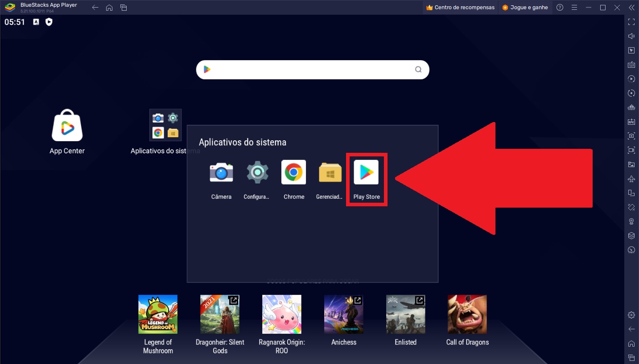The width and height of the screenshot is (639, 364).
Task: Open the media folder icon in sidebar
Action: pos(631,164)
